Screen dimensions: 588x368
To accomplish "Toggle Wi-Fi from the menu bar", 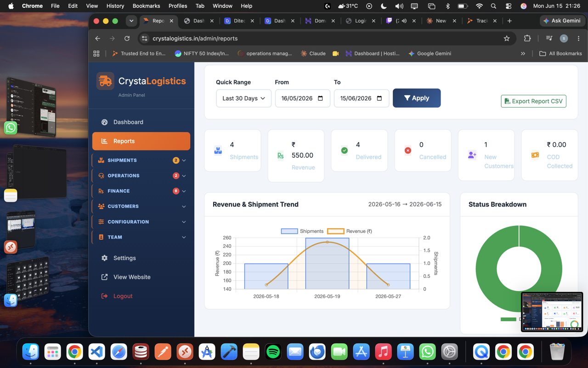I will tap(479, 6).
